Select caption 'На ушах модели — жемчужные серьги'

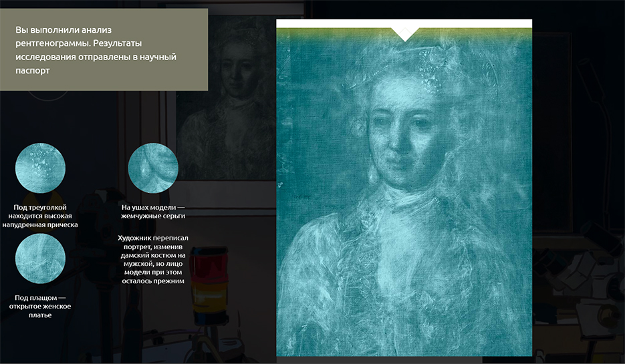coord(153,212)
